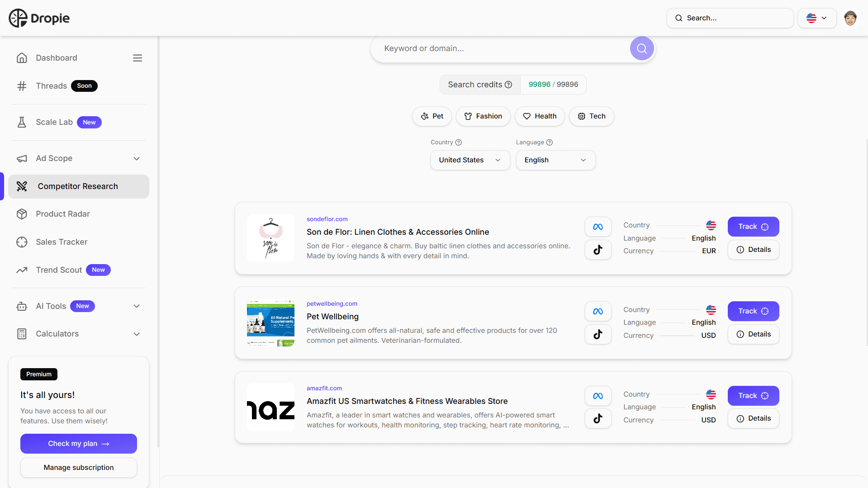Open Details for Amazfit
The width and height of the screenshot is (868, 488).
(753, 418)
